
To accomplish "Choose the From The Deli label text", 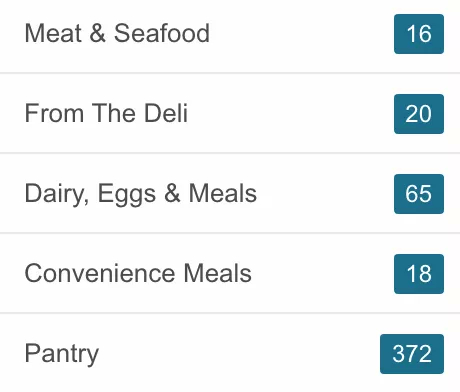I will pos(106,113).
